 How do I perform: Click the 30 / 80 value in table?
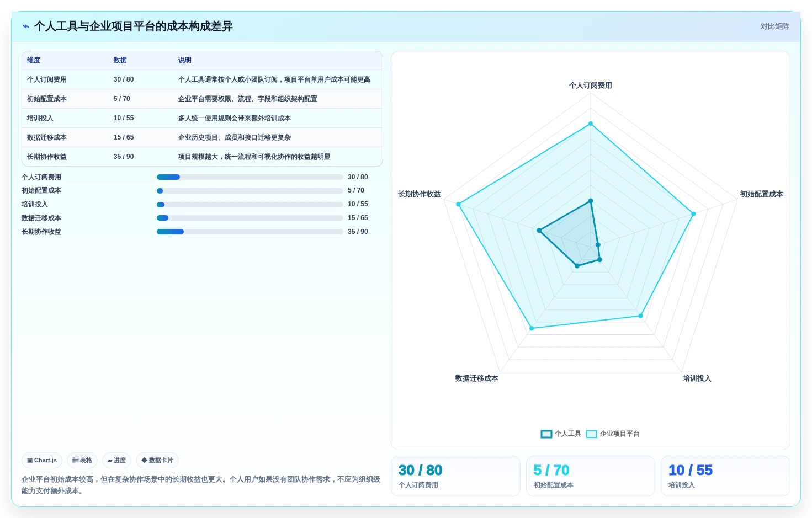coord(124,79)
